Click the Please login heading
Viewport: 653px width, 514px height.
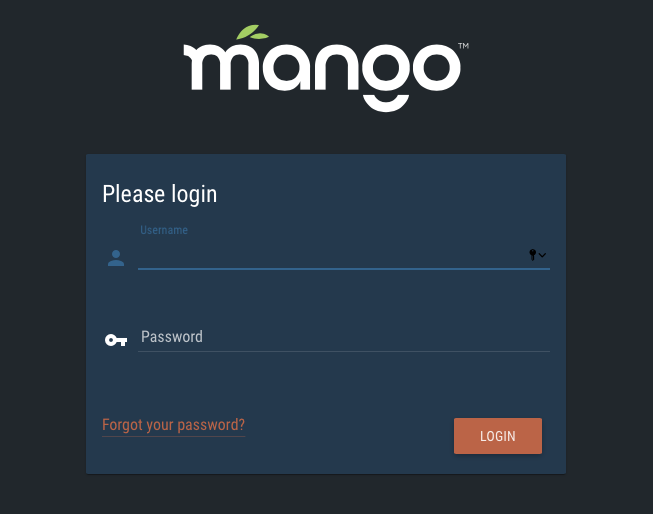point(160,194)
